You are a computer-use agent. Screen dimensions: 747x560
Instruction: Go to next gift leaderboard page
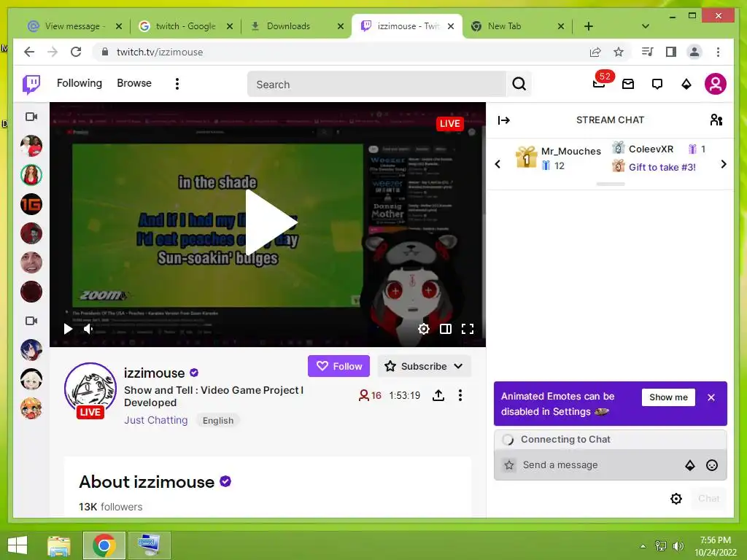[x=723, y=164]
